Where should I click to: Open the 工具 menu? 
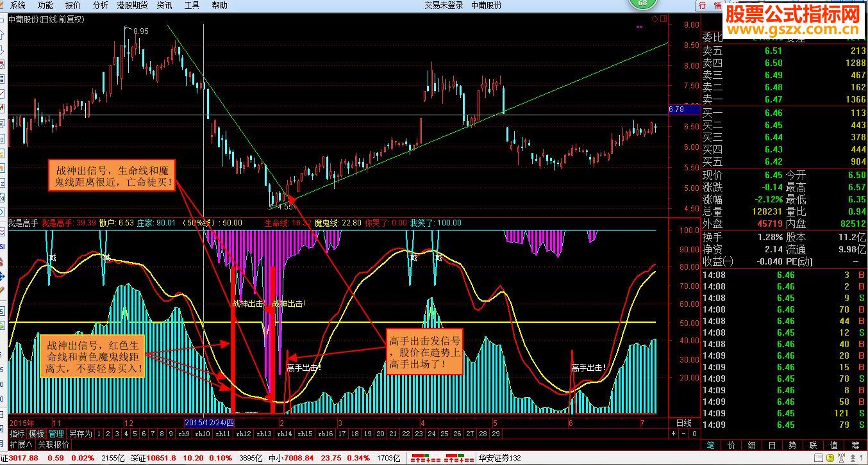click(192, 5)
